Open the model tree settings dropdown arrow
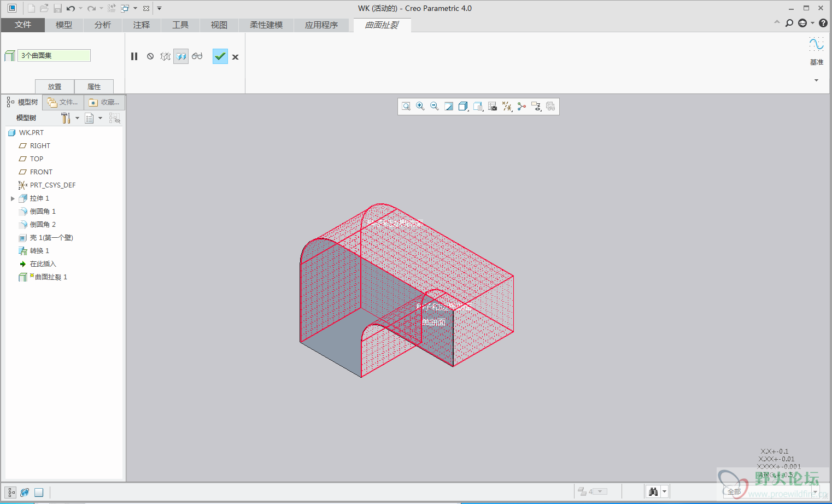Viewport: 832px width, 504px height. 77,118
